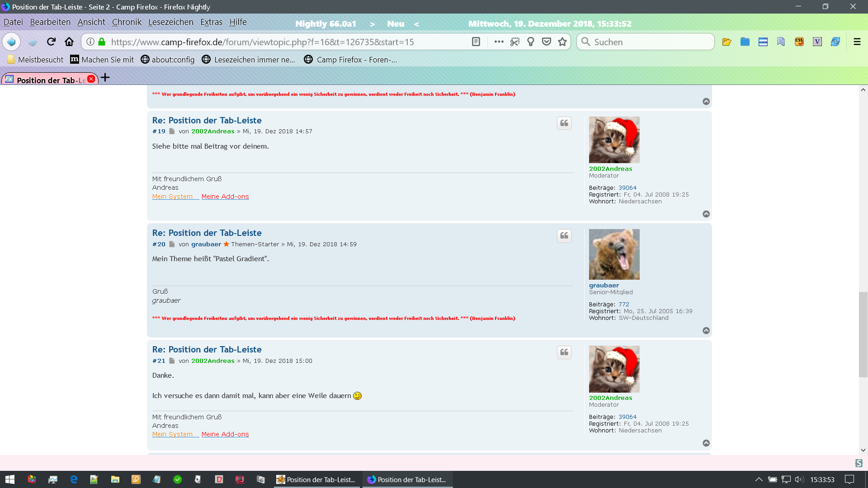Click the Suchen search field

pos(646,42)
